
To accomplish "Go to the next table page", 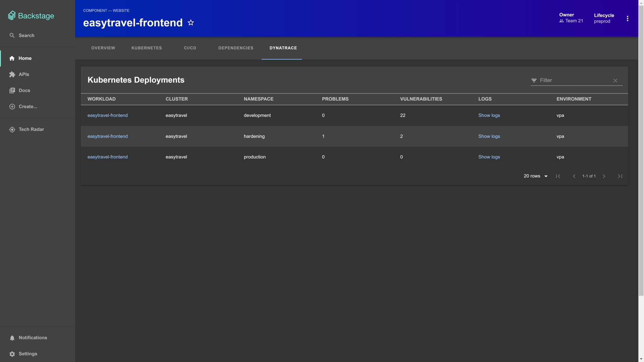I will [604, 176].
